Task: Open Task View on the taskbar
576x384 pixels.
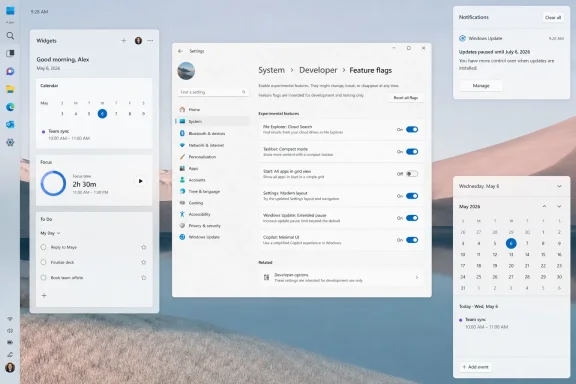Action: point(10,53)
